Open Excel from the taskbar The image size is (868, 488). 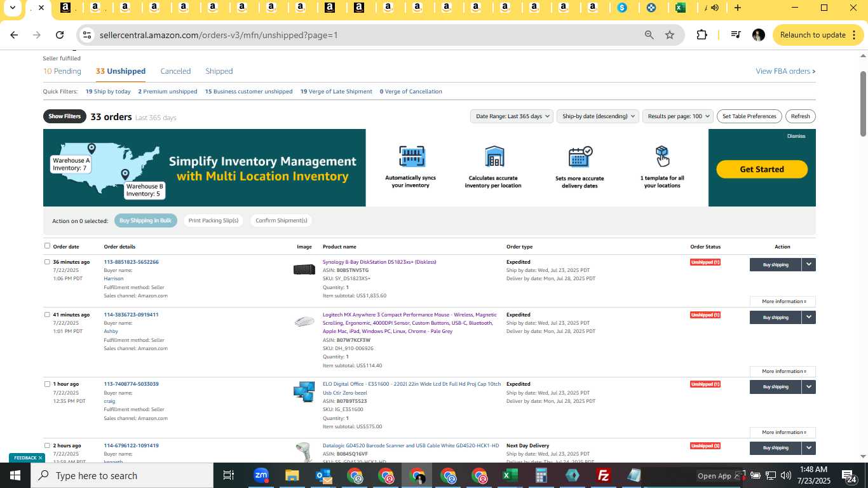510,475
